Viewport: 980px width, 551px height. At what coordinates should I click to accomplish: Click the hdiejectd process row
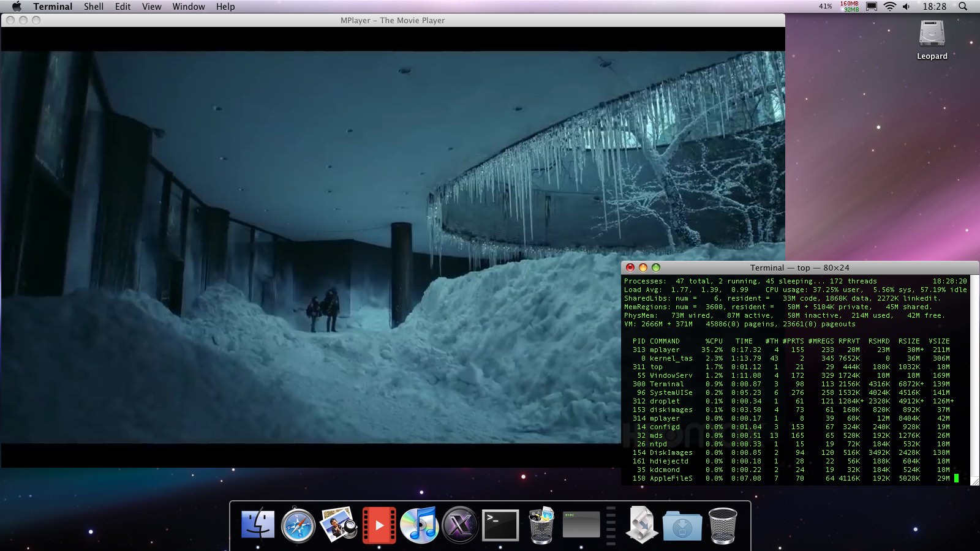(791, 461)
